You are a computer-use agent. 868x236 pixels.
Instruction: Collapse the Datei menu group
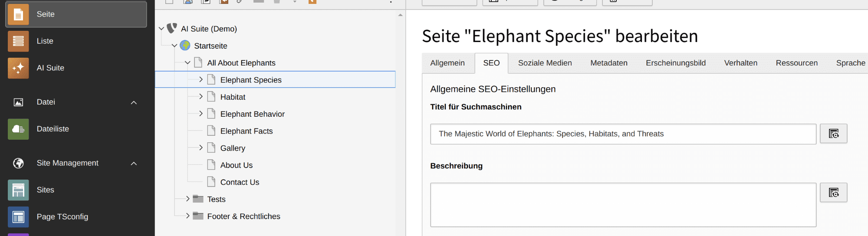pyautogui.click(x=134, y=102)
